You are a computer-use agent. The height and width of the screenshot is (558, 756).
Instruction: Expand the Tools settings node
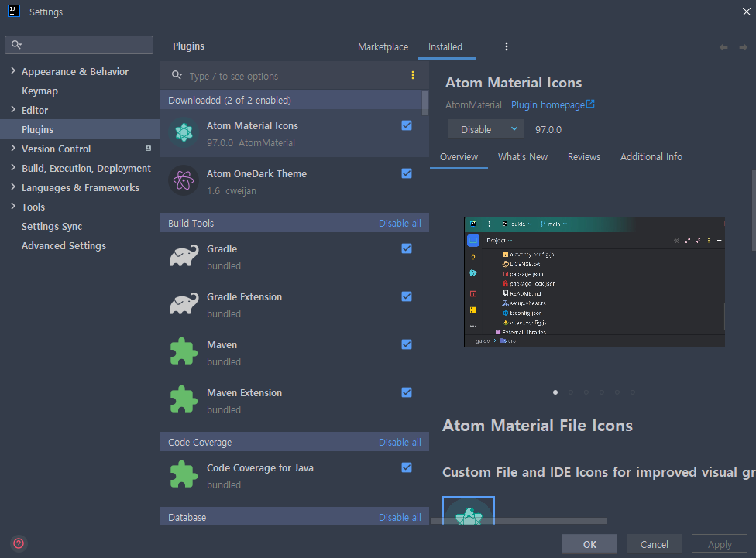click(13, 206)
